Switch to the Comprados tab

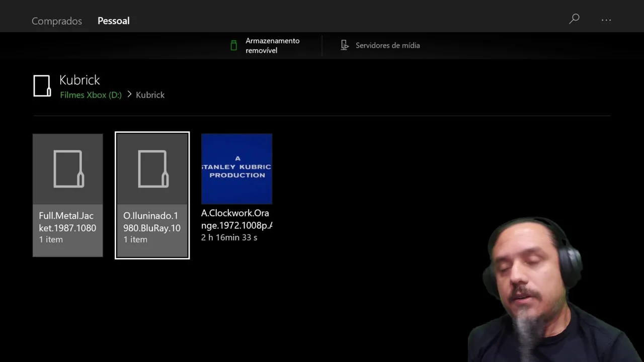[x=57, y=21]
